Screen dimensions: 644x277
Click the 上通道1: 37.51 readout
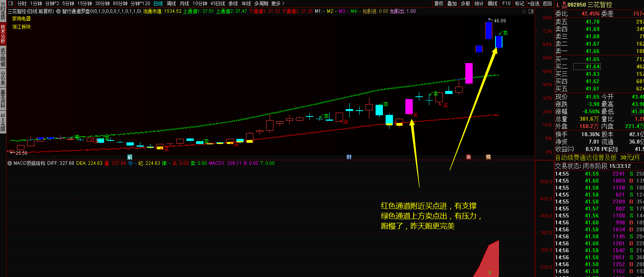(x=198, y=11)
